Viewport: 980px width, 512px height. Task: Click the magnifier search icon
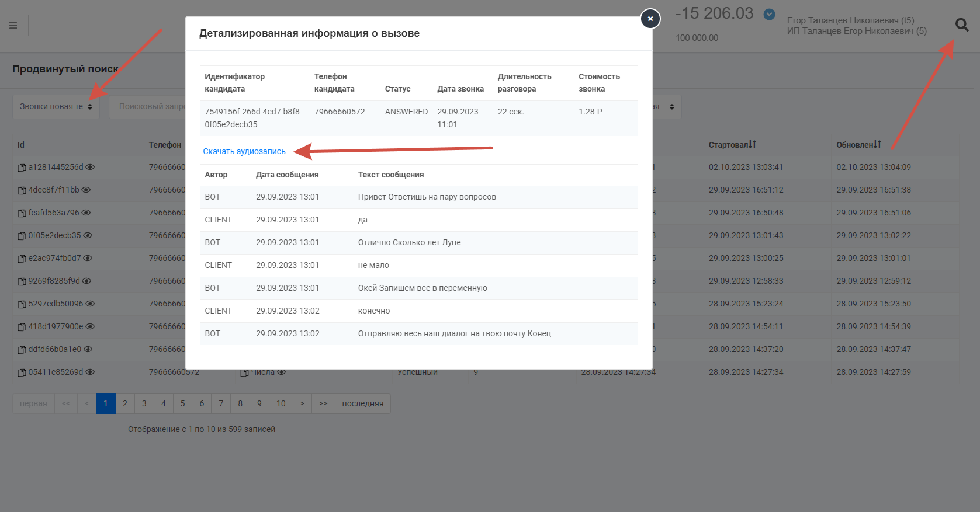pyautogui.click(x=961, y=25)
